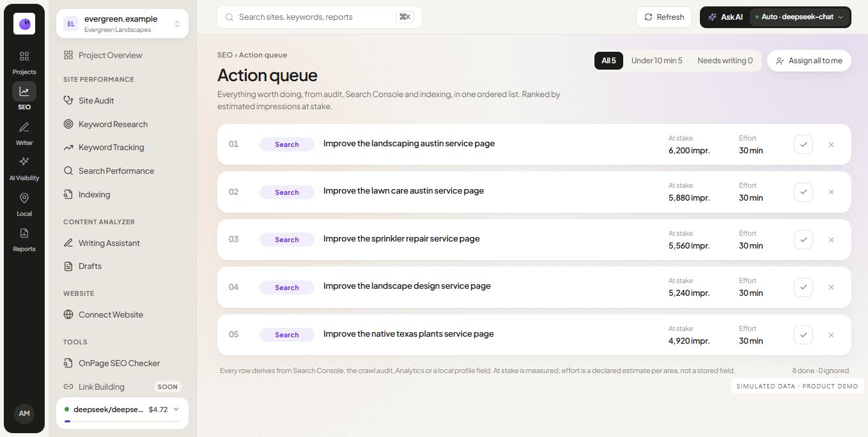Click the '4,920 impr.' value
The height and width of the screenshot is (437, 868).
689,341
